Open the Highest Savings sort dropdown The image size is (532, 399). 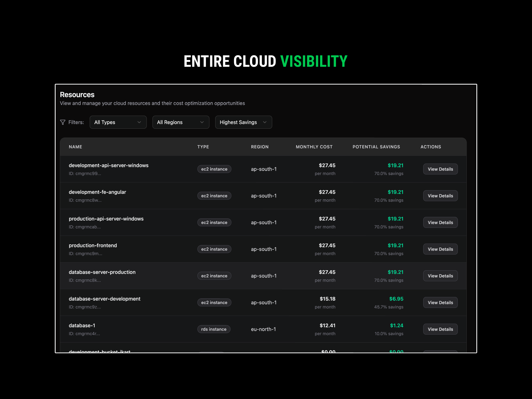[243, 122]
